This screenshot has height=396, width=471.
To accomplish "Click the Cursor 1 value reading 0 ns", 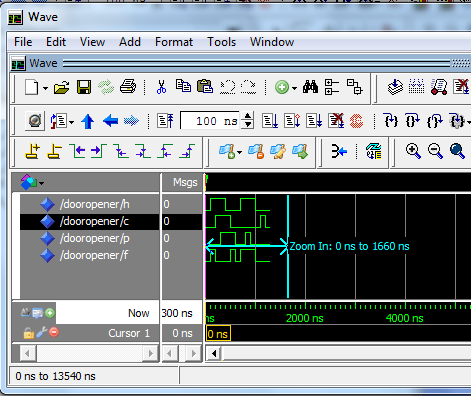I will pyautogui.click(x=182, y=333).
